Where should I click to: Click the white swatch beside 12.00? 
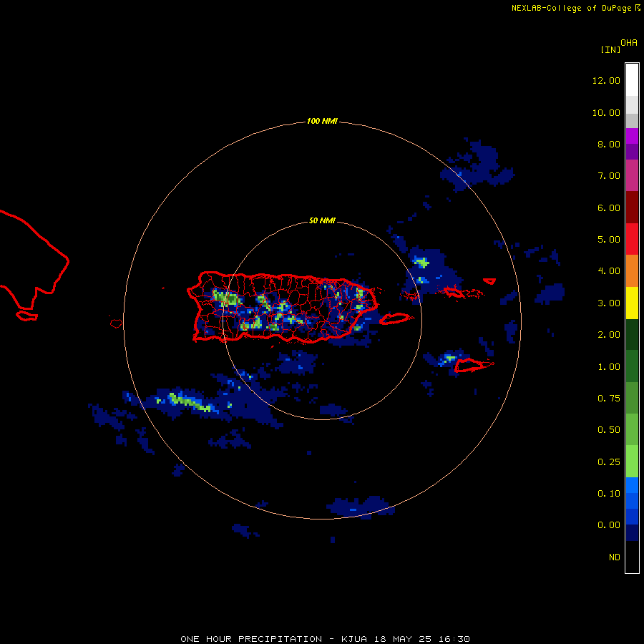tap(632, 80)
